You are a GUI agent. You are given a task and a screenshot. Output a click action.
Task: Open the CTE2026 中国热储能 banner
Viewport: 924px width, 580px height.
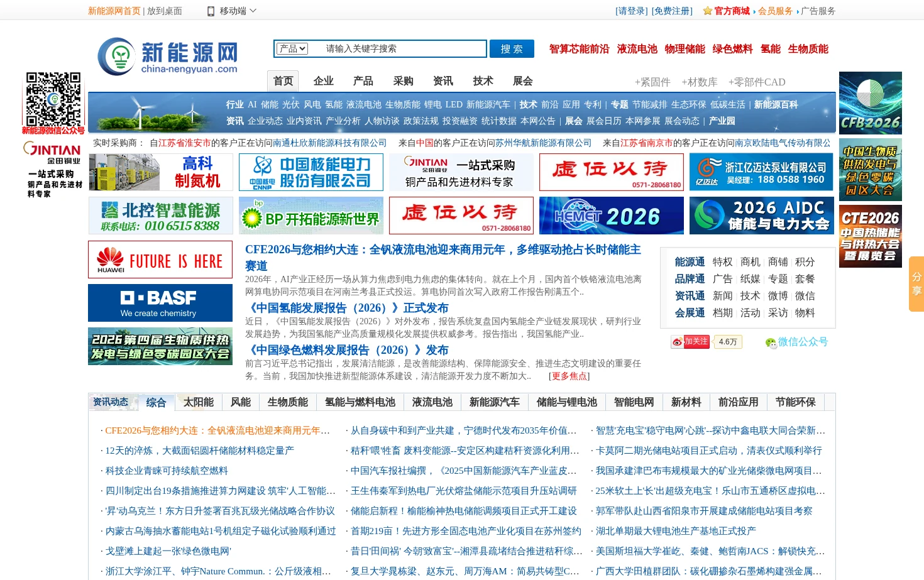pyautogui.click(x=871, y=236)
